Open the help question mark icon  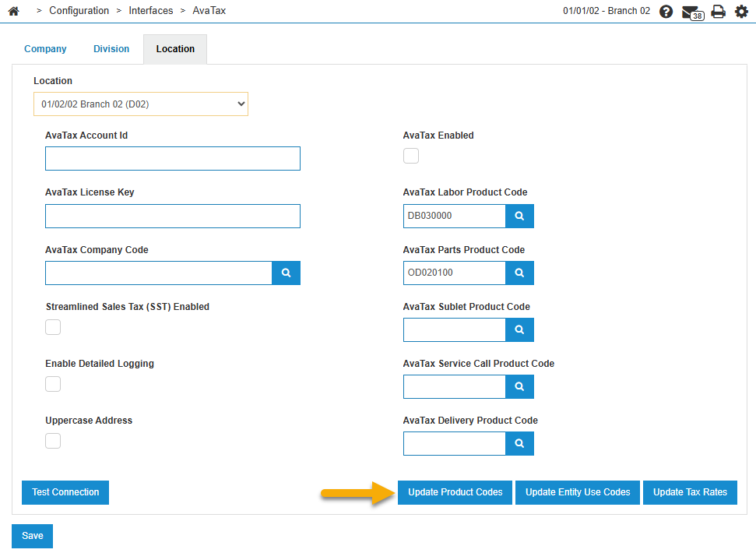pyautogui.click(x=666, y=11)
